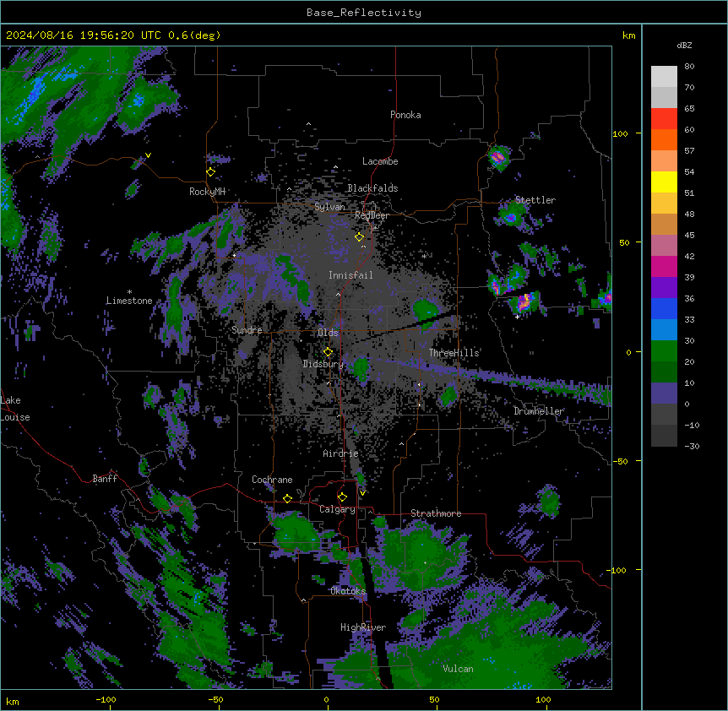The width and height of the screenshot is (728, 711).
Task: Click the Vulcan town label
Action: 458,669
